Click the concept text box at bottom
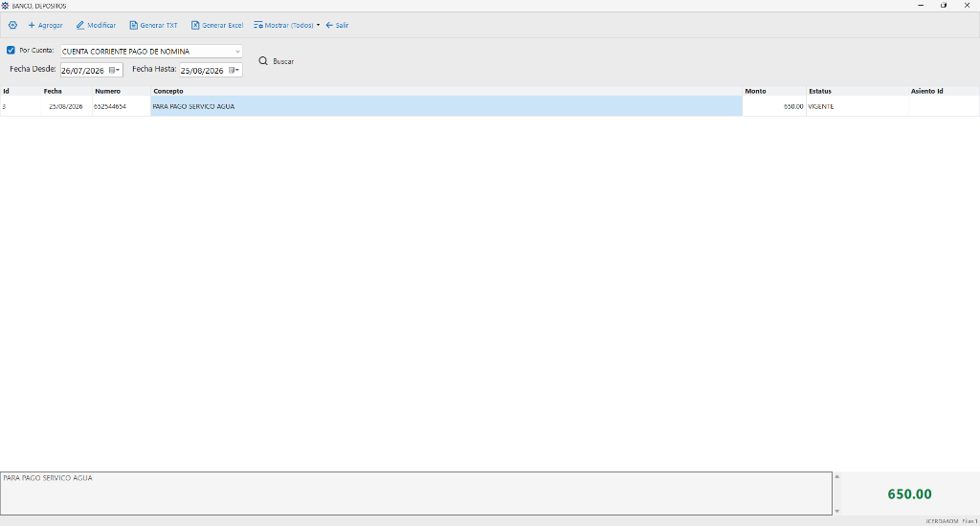The width and height of the screenshot is (980, 526). coord(416,493)
